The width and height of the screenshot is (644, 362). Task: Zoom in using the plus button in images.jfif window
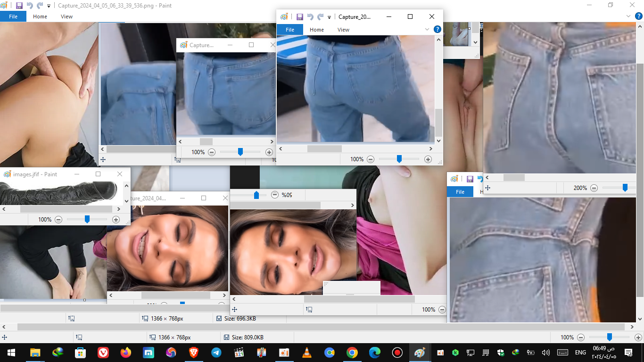[x=116, y=220]
